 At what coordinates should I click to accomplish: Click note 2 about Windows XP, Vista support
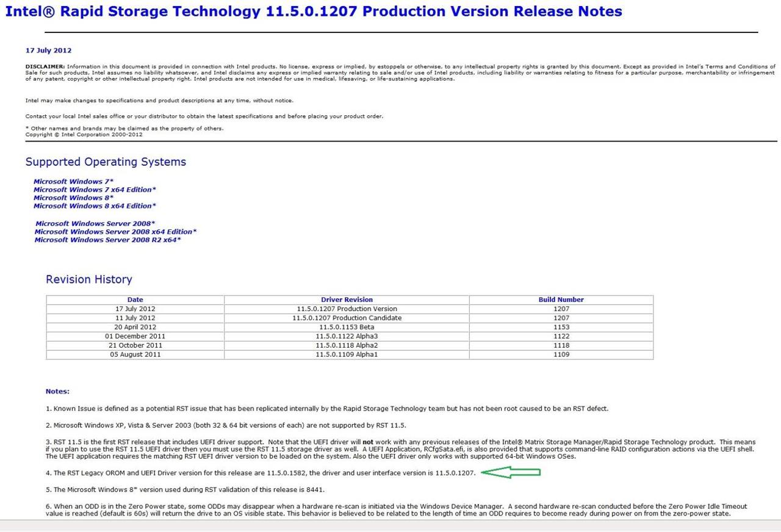[226, 425]
